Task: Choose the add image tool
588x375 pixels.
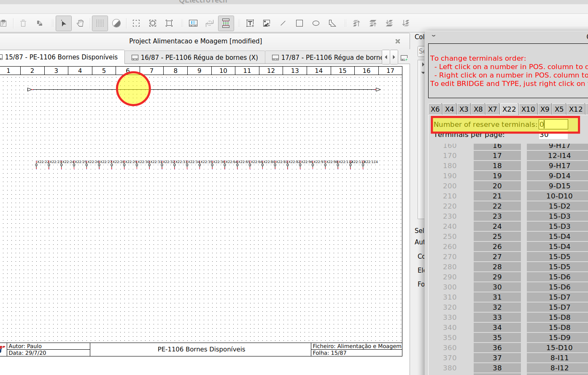Action: click(x=267, y=24)
